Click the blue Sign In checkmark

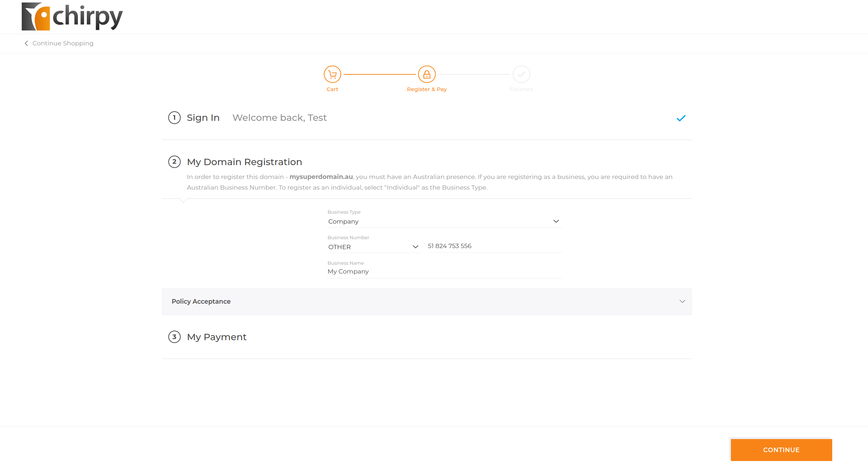coord(681,118)
